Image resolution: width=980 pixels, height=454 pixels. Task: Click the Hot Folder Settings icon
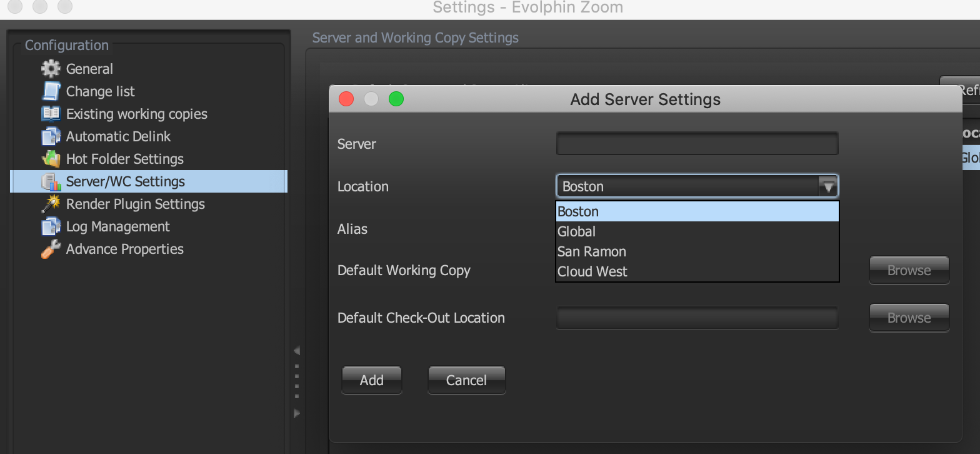coord(51,159)
